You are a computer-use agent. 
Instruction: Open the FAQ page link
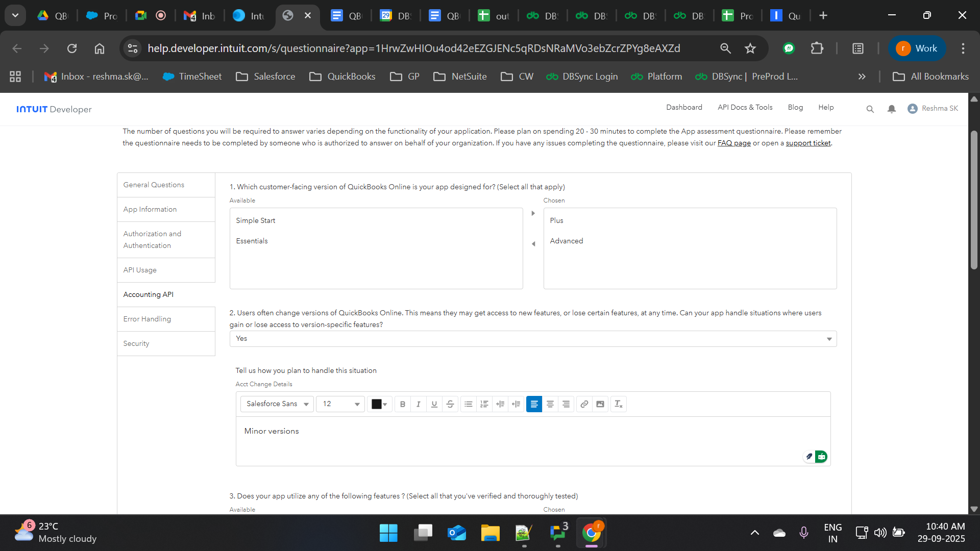pyautogui.click(x=733, y=143)
